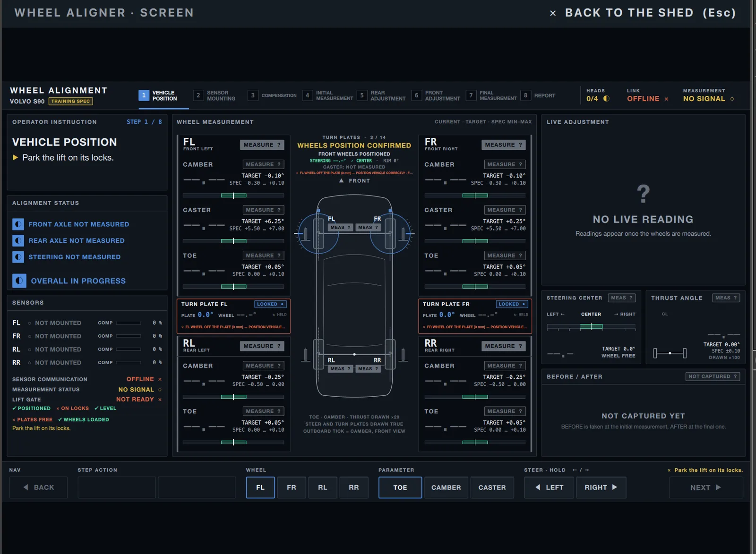Click the FL MEAS tag on the car diagram
Viewport: 756px width, 554px height.
(340, 228)
